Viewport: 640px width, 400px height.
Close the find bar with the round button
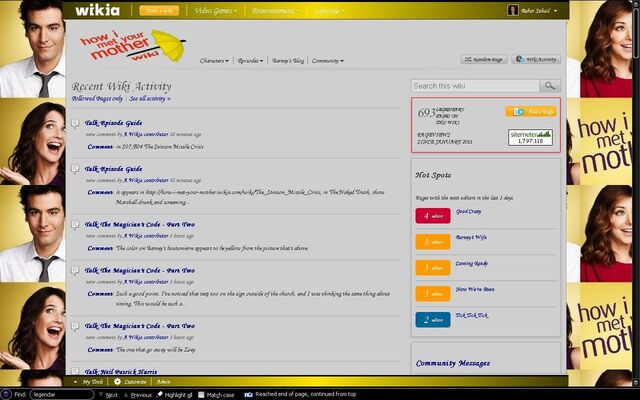click(6, 394)
